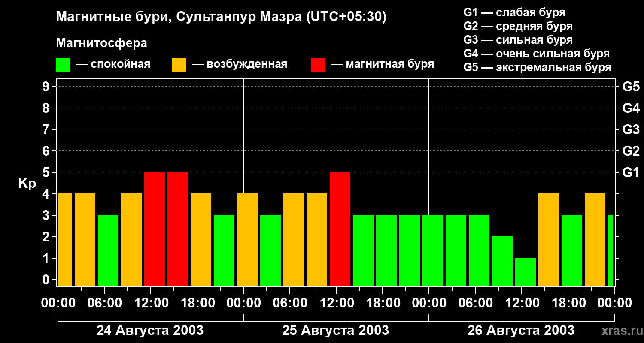The width and height of the screenshot is (644, 343).
Task: Click the '12:00' time label above 26 Августа
Action: 522,303
